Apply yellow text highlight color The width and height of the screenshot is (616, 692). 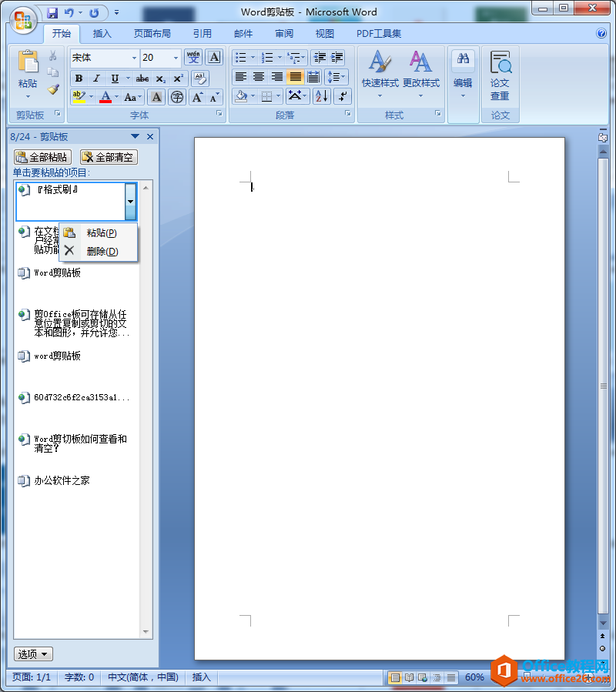click(x=79, y=97)
